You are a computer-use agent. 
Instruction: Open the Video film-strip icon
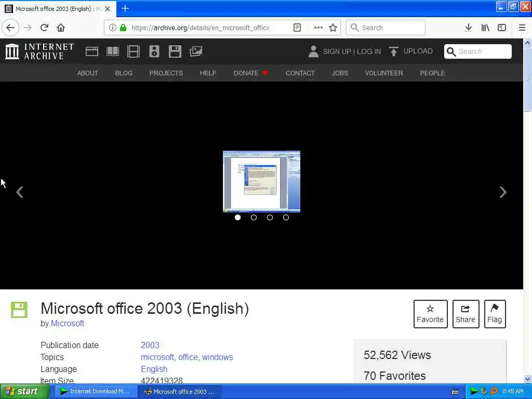coord(134,51)
